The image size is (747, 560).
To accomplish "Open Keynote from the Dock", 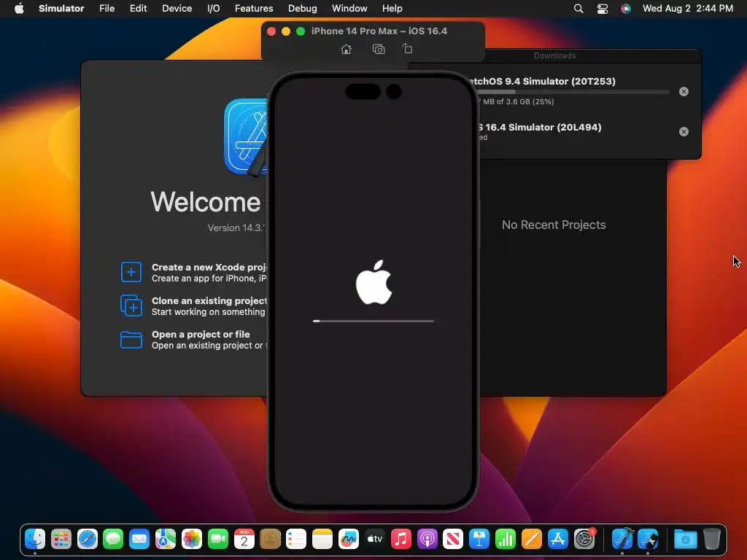I will tap(479, 539).
